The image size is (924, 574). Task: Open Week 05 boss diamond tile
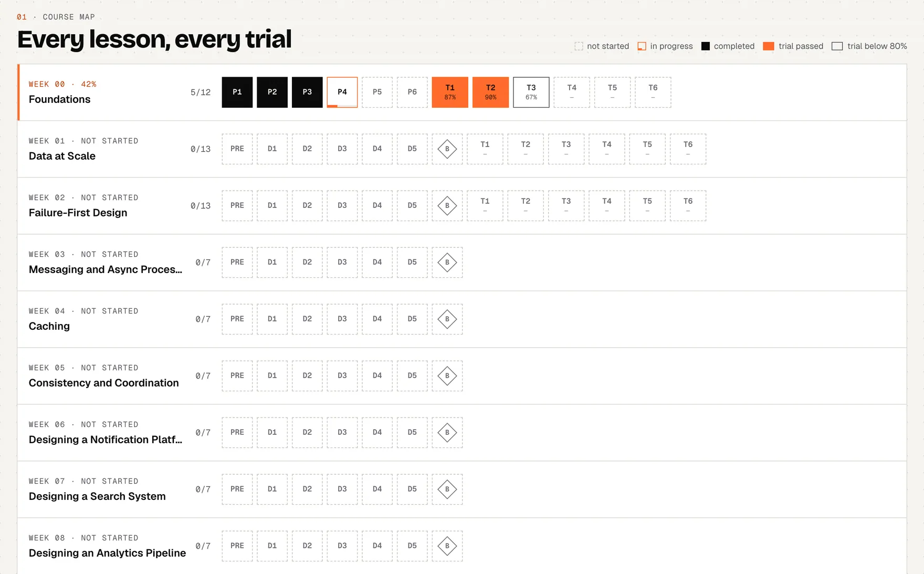447,376
